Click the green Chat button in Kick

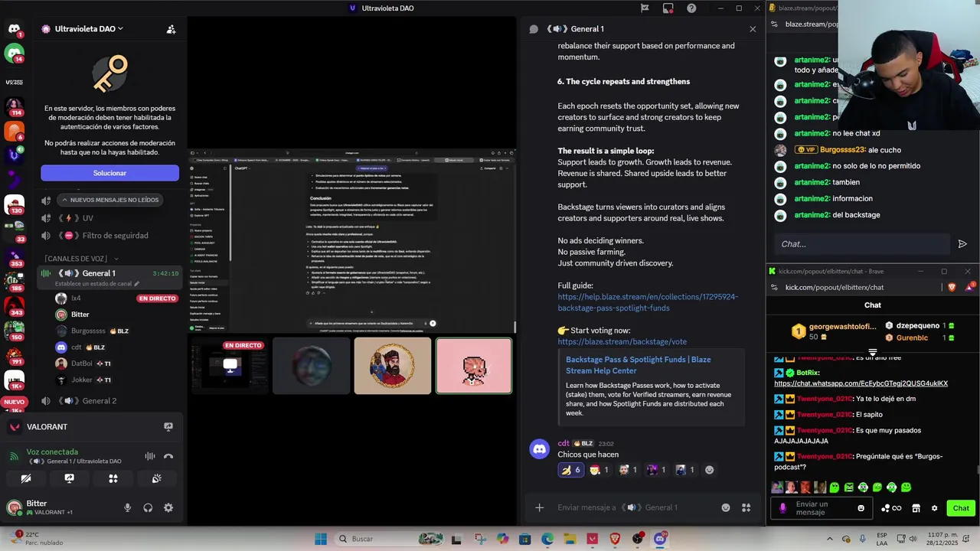(x=961, y=508)
